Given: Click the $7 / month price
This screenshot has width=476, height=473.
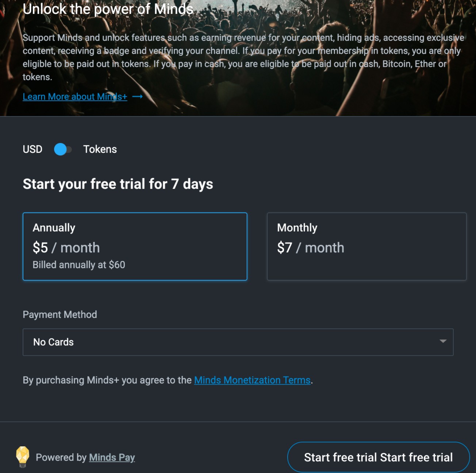Looking at the screenshot, I should [x=310, y=248].
